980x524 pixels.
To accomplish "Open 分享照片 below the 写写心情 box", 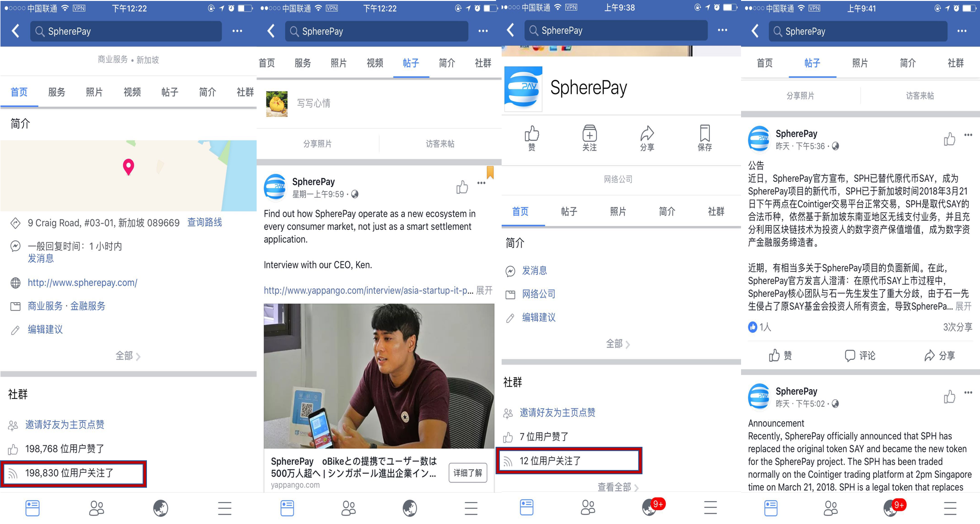I will [x=318, y=144].
